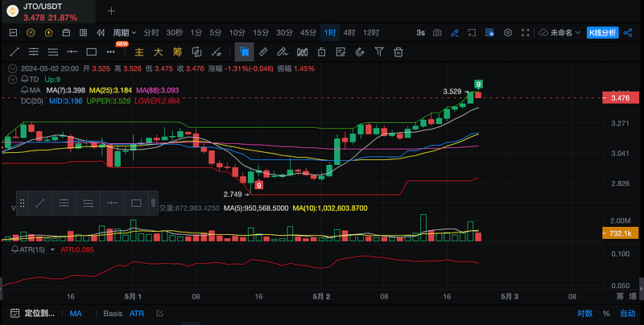The image size is (644, 325).
Task: Open the chart type icon in top toolbar
Action: coord(13,33)
